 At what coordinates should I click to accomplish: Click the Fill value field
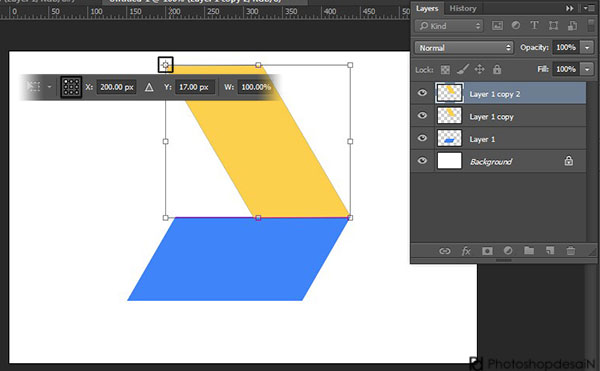coord(566,69)
